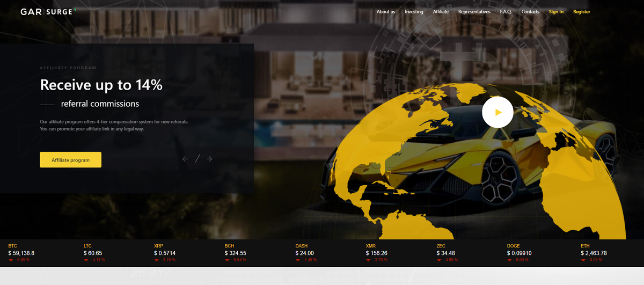Click the ETH red down-arrow indicator

tap(583, 260)
